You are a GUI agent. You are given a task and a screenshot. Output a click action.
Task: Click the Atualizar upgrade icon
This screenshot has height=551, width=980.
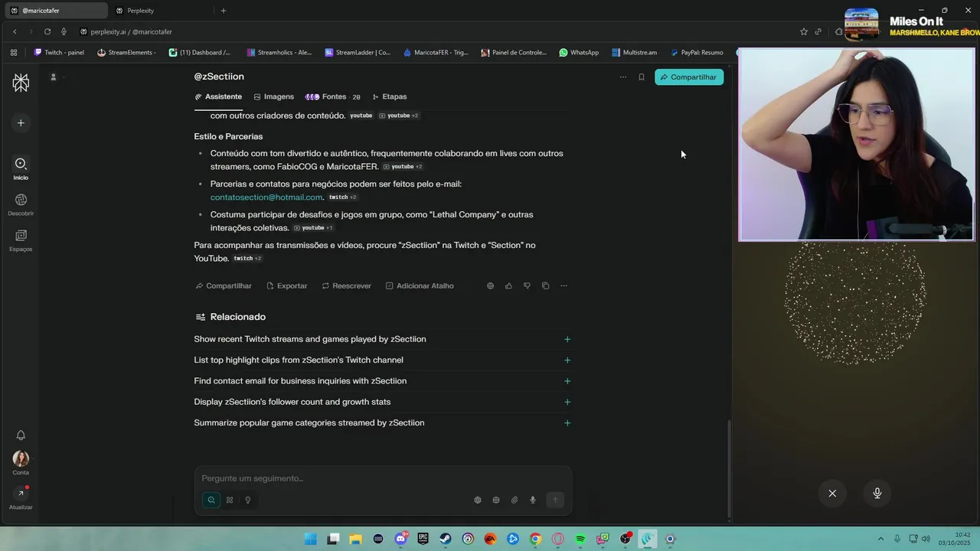[x=21, y=494]
